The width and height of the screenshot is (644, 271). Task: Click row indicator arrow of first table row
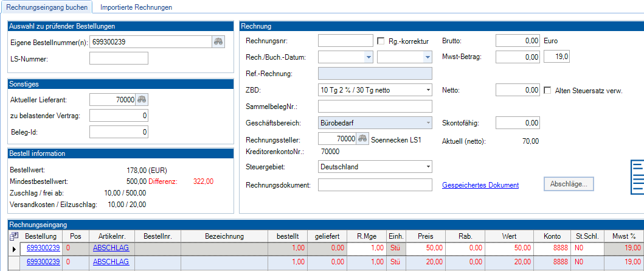(15, 248)
